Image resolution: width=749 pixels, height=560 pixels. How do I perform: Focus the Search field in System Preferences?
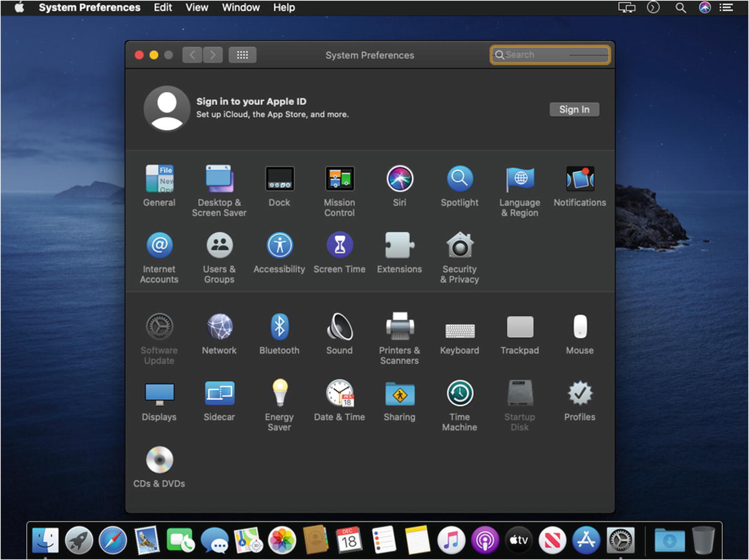coord(550,55)
